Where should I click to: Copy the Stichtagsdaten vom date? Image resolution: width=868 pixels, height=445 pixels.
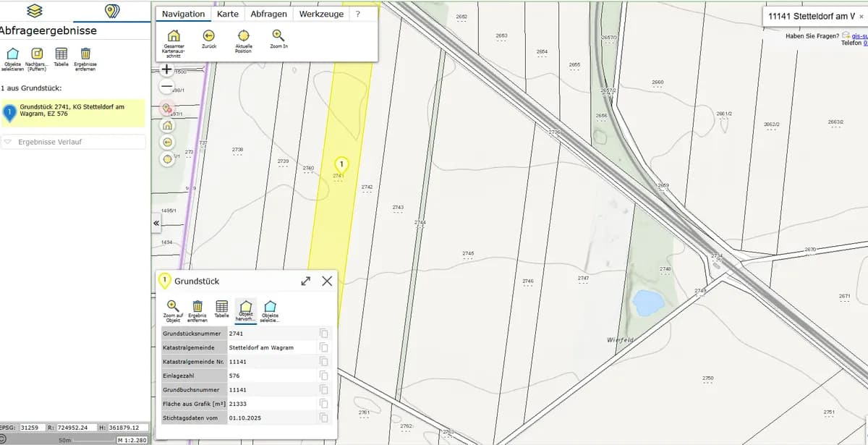[x=324, y=418]
